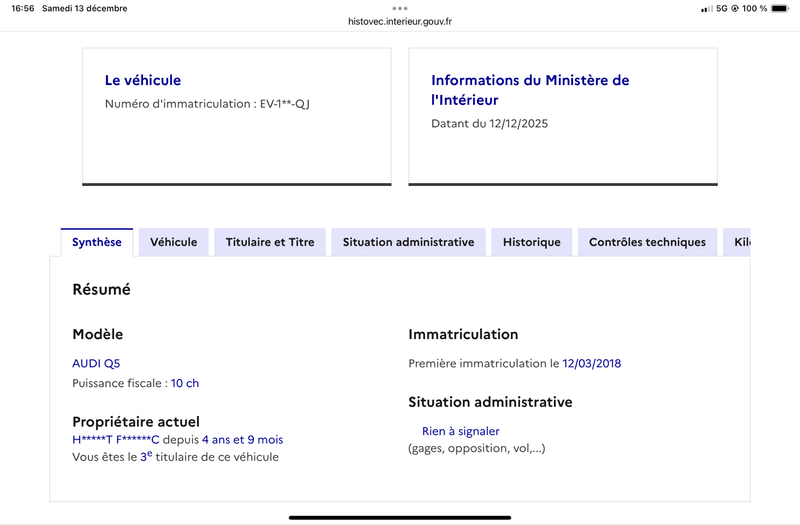The width and height of the screenshot is (800, 525).
Task: Tap the Informations du Ministère de l'Intérieur card
Action: point(563,115)
